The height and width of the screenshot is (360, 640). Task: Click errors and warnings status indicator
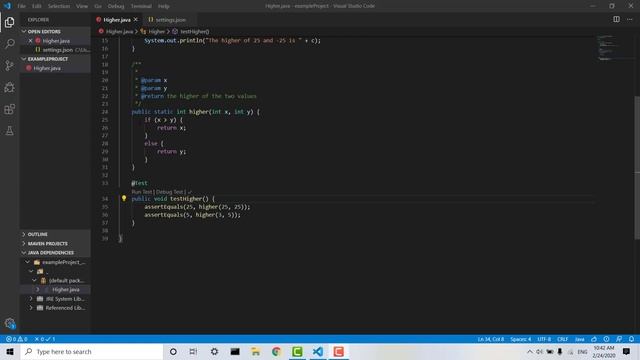pyautogui.click(x=17, y=339)
